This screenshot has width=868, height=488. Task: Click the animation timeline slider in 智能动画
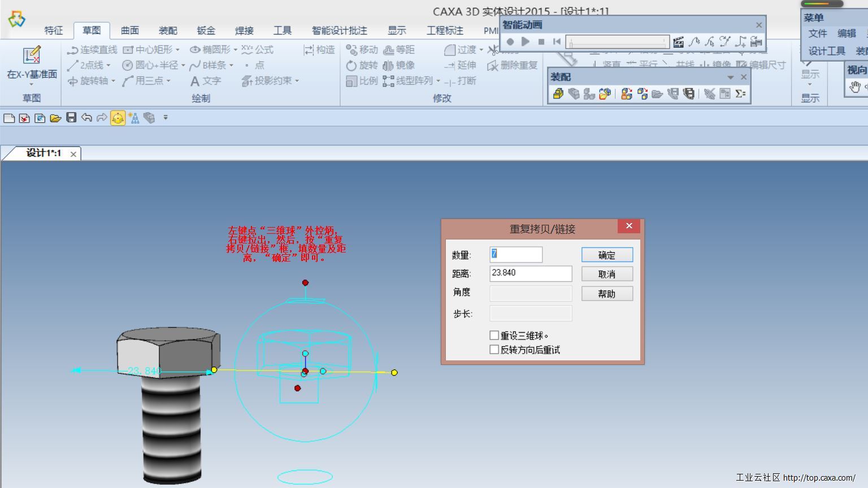click(618, 42)
